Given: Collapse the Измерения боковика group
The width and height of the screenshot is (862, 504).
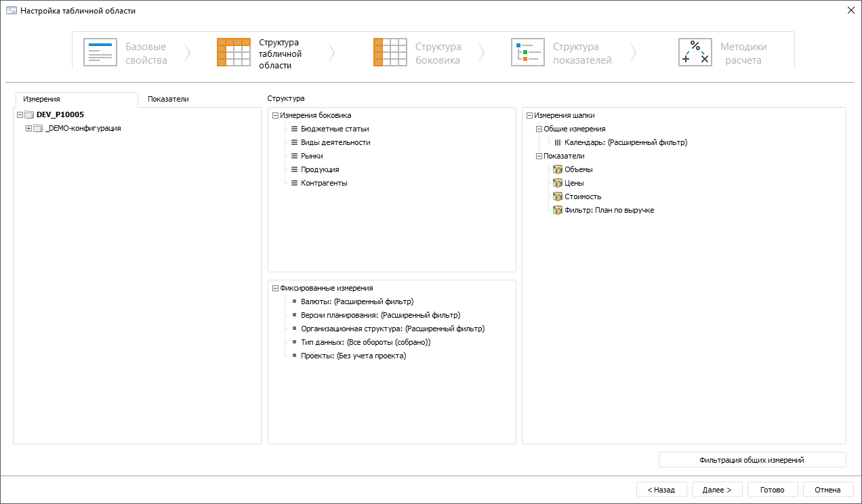Looking at the screenshot, I should click(275, 116).
